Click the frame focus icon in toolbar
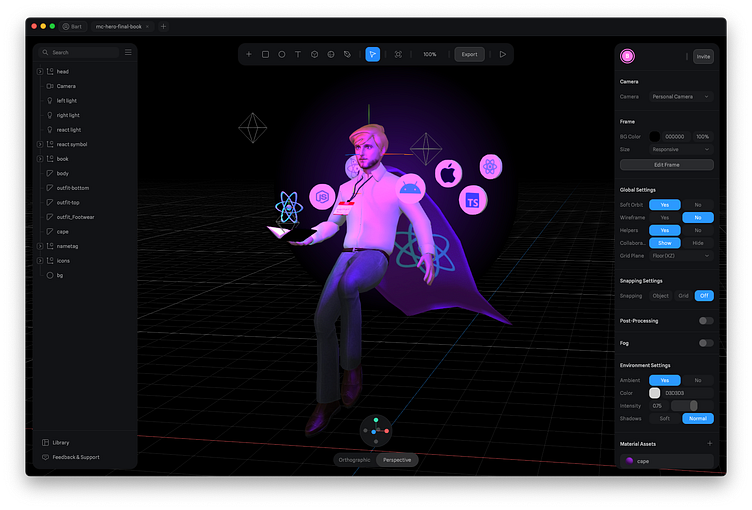Screen dimensions: 752x510 click(398, 54)
